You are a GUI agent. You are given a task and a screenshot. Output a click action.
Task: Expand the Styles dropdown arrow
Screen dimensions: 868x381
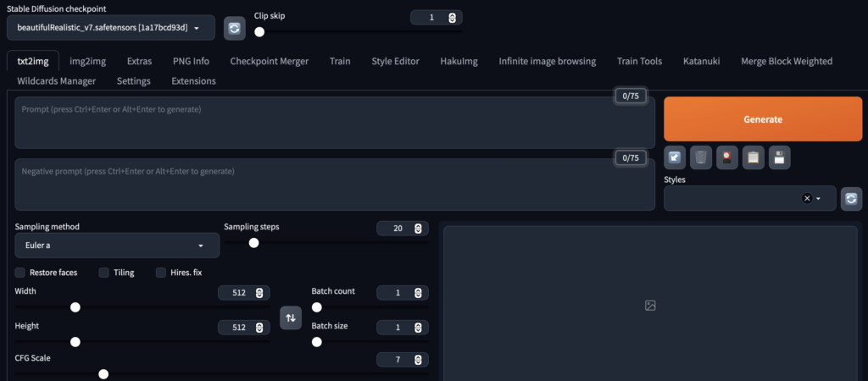pos(819,198)
